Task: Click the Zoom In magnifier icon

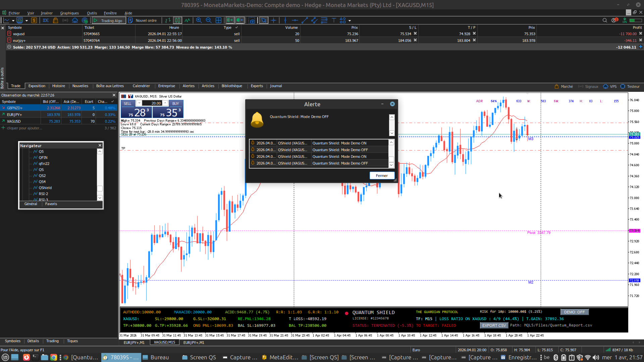Action: 199,20
